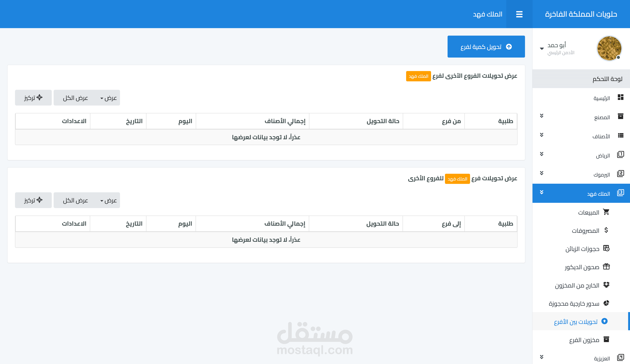This screenshot has height=364, width=630.
Task: Click the dollar sign icon for المصروفات
Action: tap(606, 230)
